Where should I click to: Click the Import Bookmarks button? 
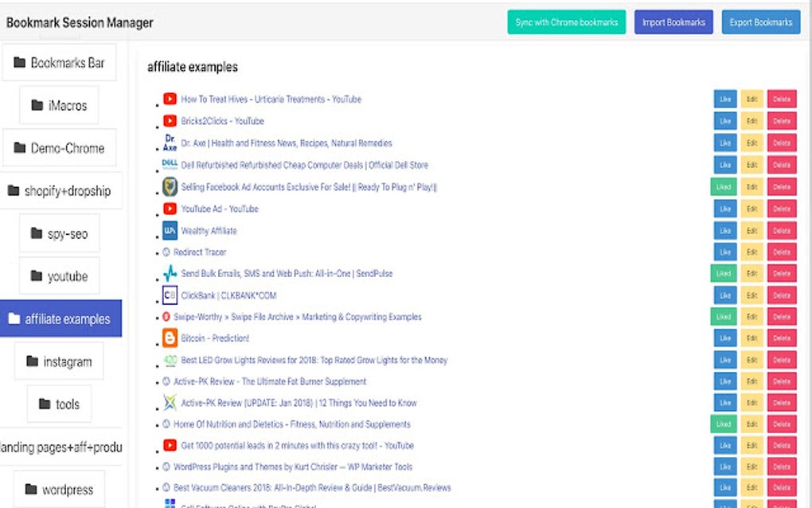(673, 22)
